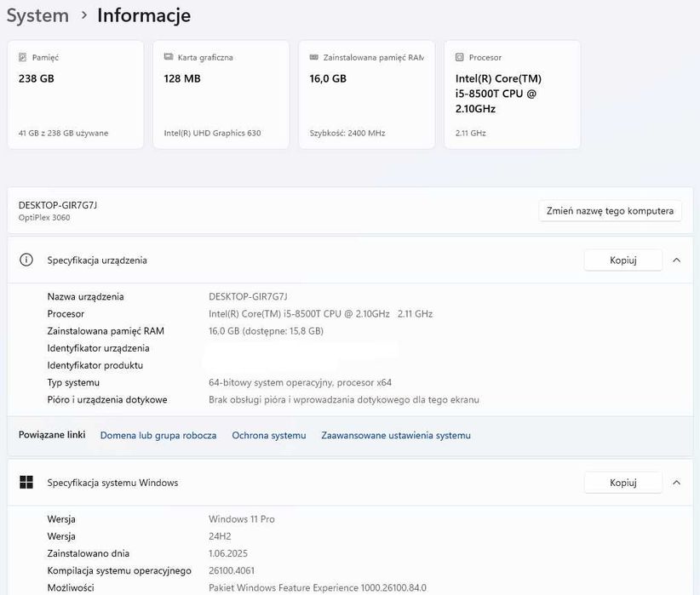The image size is (700, 595).
Task: Click the Procesor card icon
Action: coord(460,58)
